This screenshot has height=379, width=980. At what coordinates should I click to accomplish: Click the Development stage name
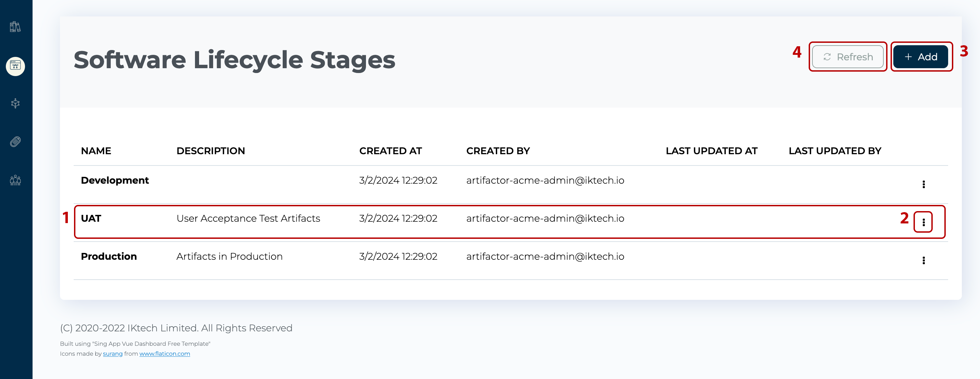coord(114,180)
